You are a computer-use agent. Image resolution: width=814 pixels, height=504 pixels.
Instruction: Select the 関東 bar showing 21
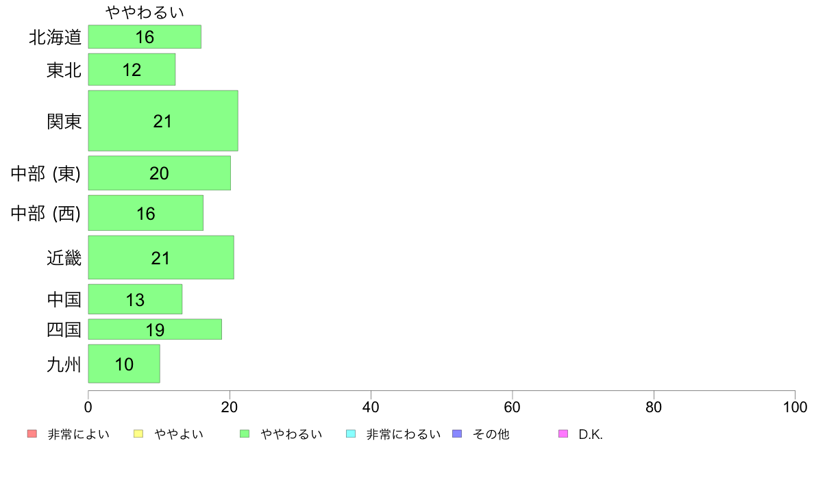coord(163,121)
